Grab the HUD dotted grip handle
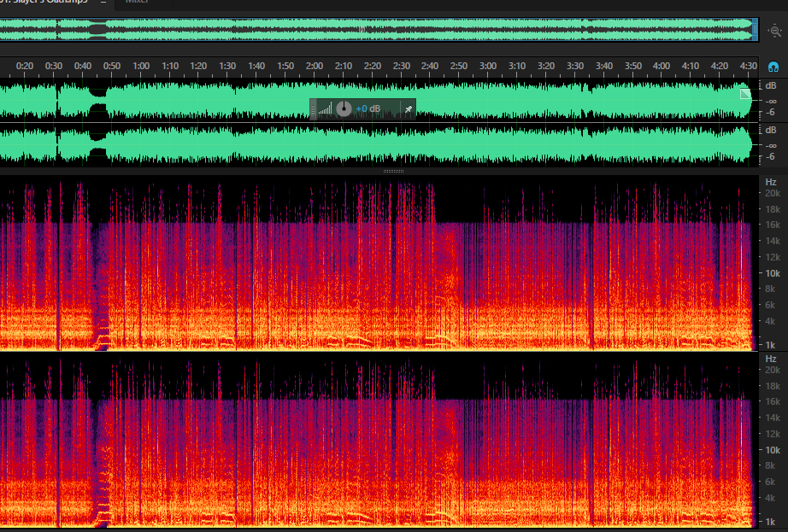This screenshot has height=532, width=788. 313,109
